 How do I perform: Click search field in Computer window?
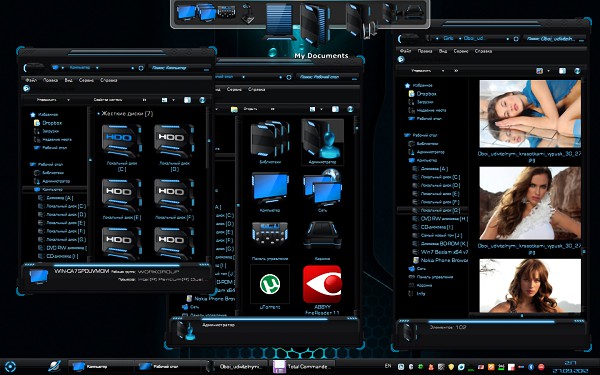[x=179, y=68]
